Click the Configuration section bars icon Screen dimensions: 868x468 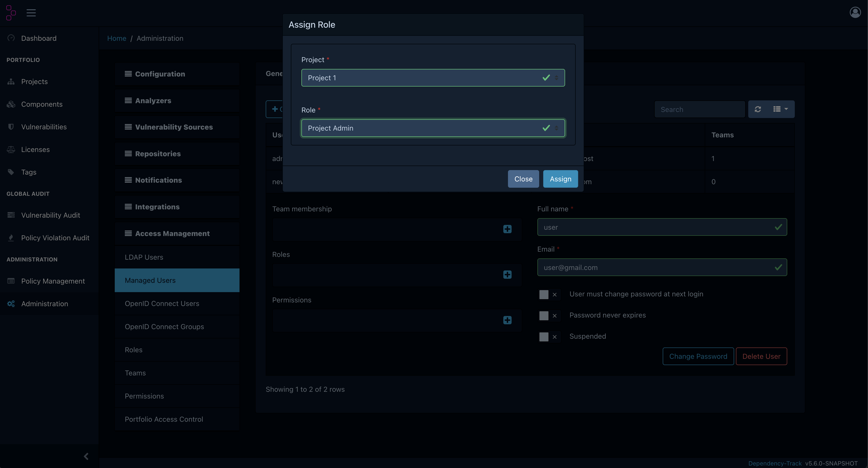coord(128,74)
